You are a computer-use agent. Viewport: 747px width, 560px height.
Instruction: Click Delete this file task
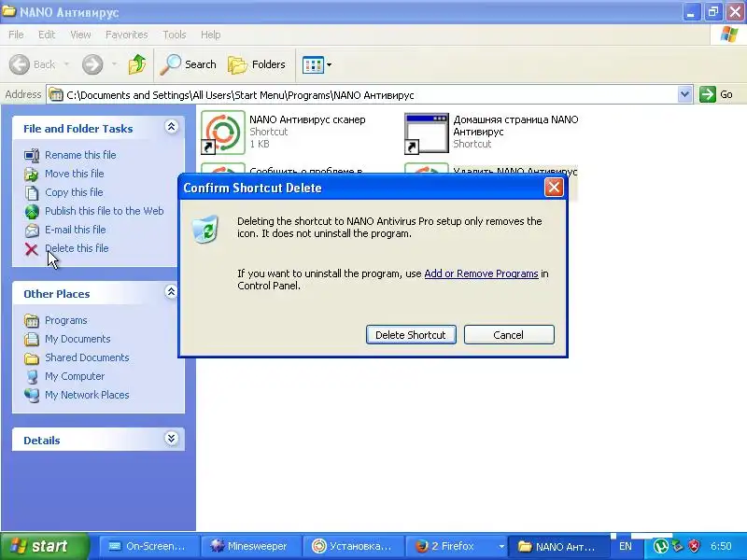[77, 248]
